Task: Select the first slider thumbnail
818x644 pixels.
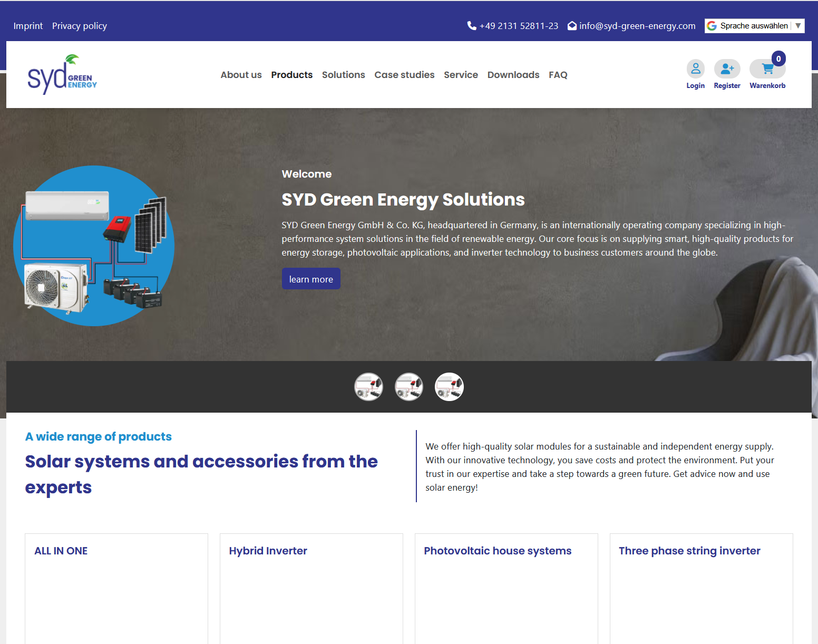Action: [368, 387]
